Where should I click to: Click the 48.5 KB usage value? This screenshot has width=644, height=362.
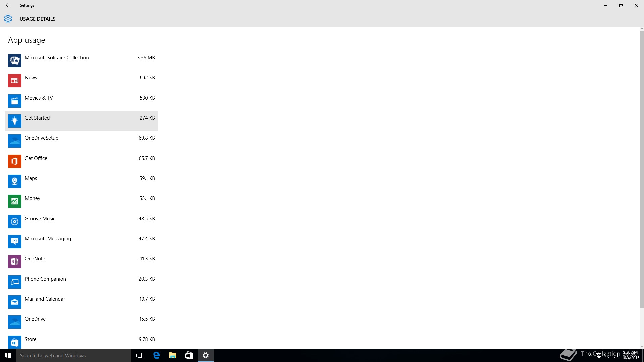tap(147, 219)
